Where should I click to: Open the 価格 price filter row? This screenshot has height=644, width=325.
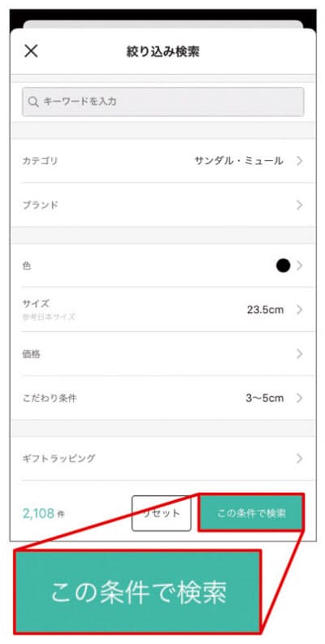pyautogui.click(x=163, y=354)
